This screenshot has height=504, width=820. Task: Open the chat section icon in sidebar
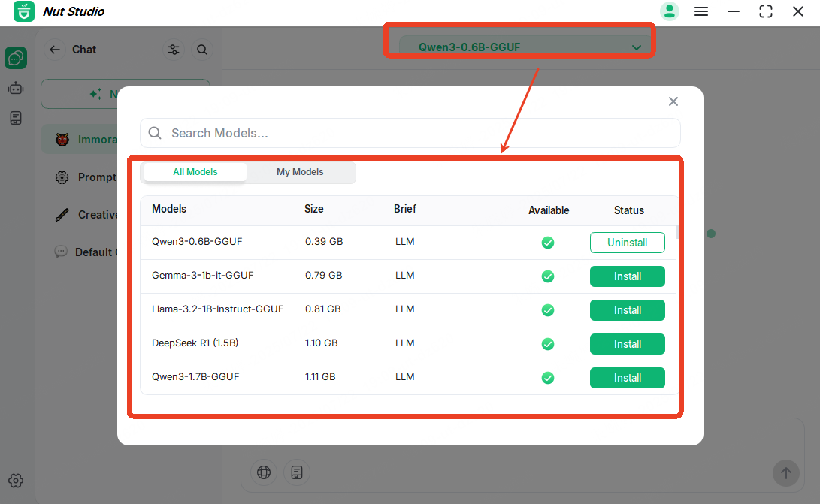(x=16, y=58)
